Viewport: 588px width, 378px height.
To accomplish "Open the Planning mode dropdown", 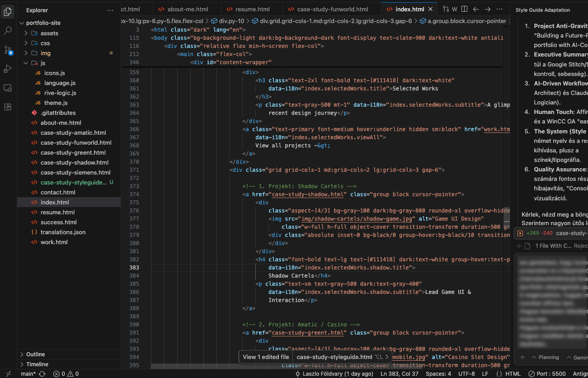I will coord(546,357).
